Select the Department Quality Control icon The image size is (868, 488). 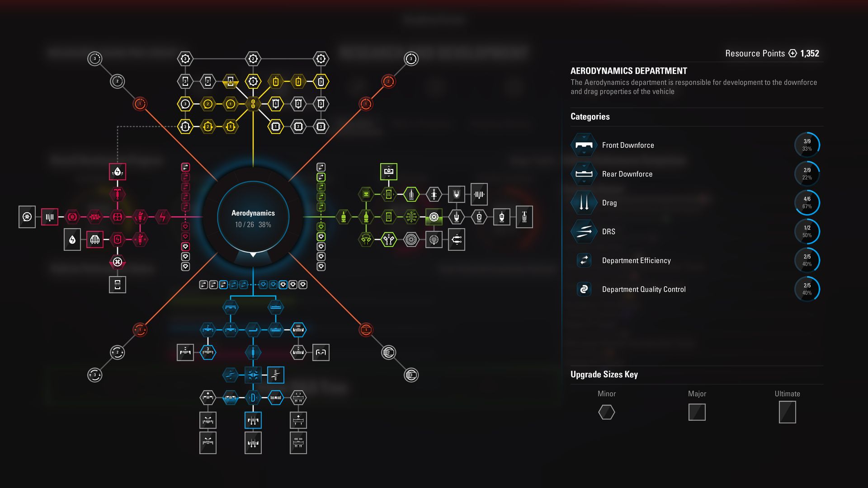click(x=584, y=289)
